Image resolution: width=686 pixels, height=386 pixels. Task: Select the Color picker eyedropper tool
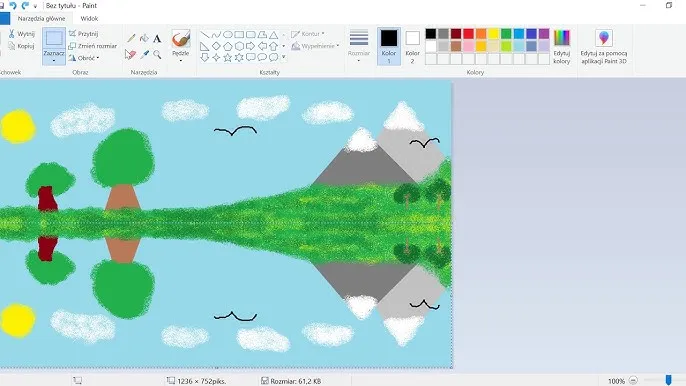point(144,54)
